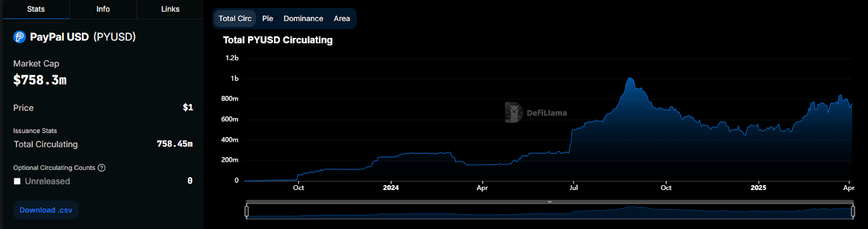
Task: Click the 200m y-axis label
Action: pyautogui.click(x=229, y=160)
